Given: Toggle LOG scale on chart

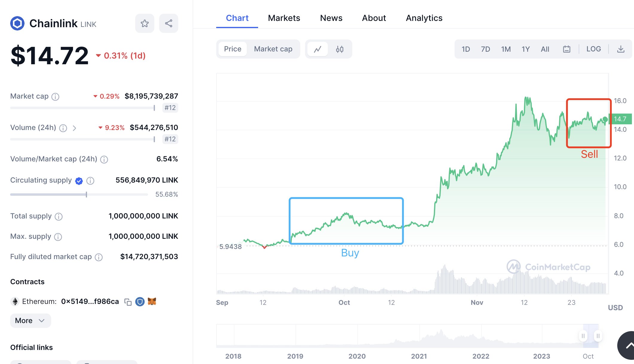Looking at the screenshot, I should (x=593, y=49).
